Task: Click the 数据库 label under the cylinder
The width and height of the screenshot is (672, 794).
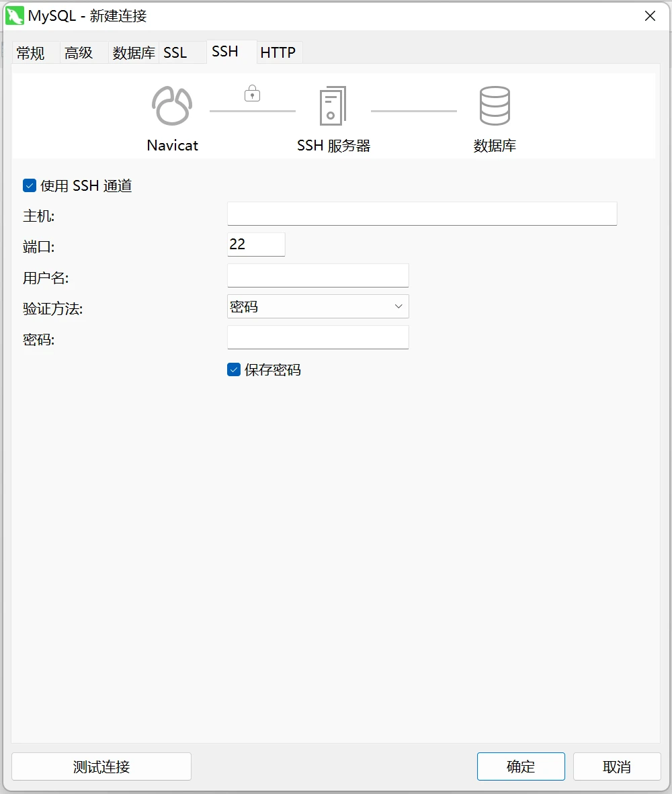Action: (495, 146)
